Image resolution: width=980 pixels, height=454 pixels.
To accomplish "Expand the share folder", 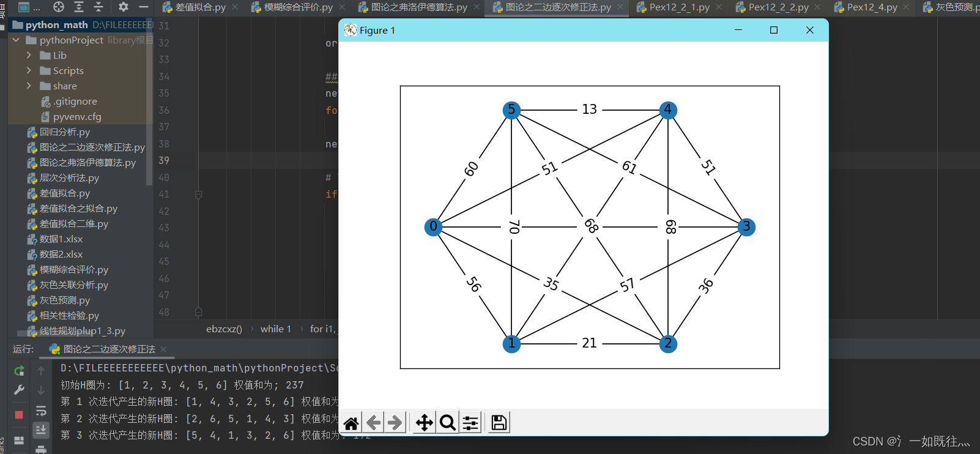I will click(x=29, y=86).
